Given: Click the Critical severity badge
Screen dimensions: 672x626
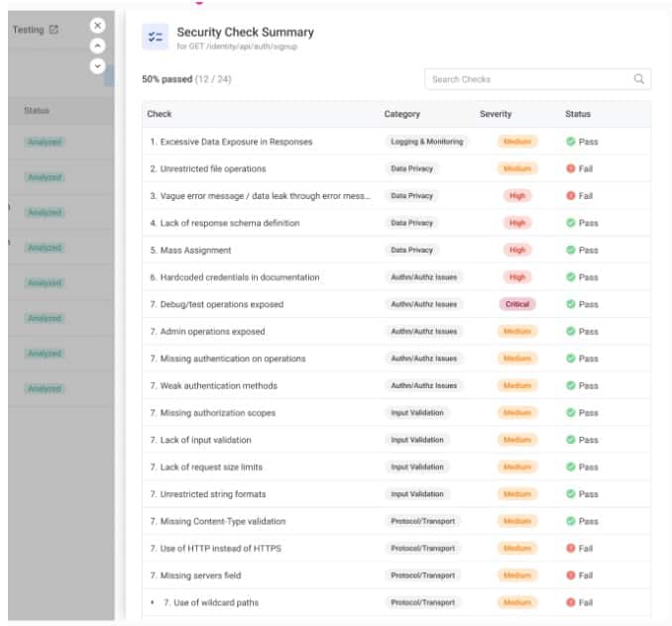Looking at the screenshot, I should pos(517,304).
